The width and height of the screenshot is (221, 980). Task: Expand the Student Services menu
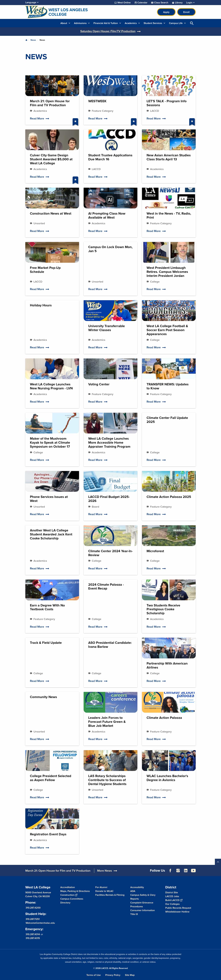[155, 23]
